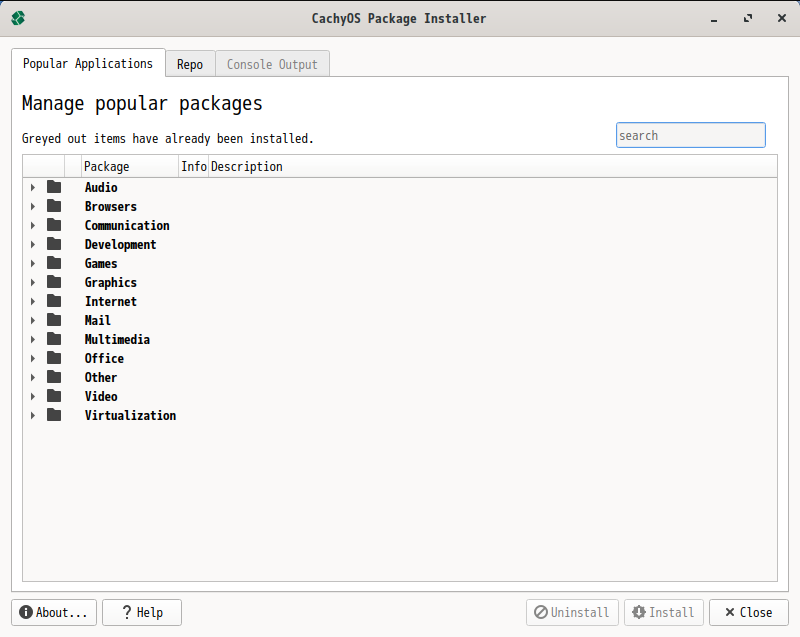Viewport: 800px width, 637px height.
Task: Open the Help button
Action: (142, 612)
